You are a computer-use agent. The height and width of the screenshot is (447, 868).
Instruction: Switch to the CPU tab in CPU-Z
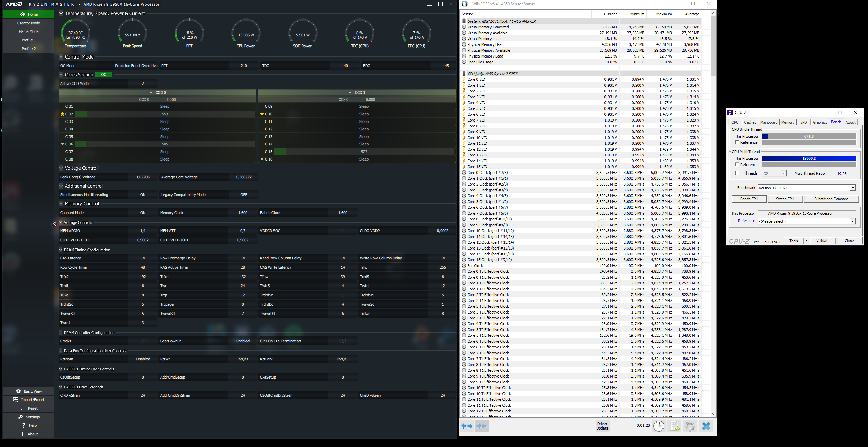(735, 122)
